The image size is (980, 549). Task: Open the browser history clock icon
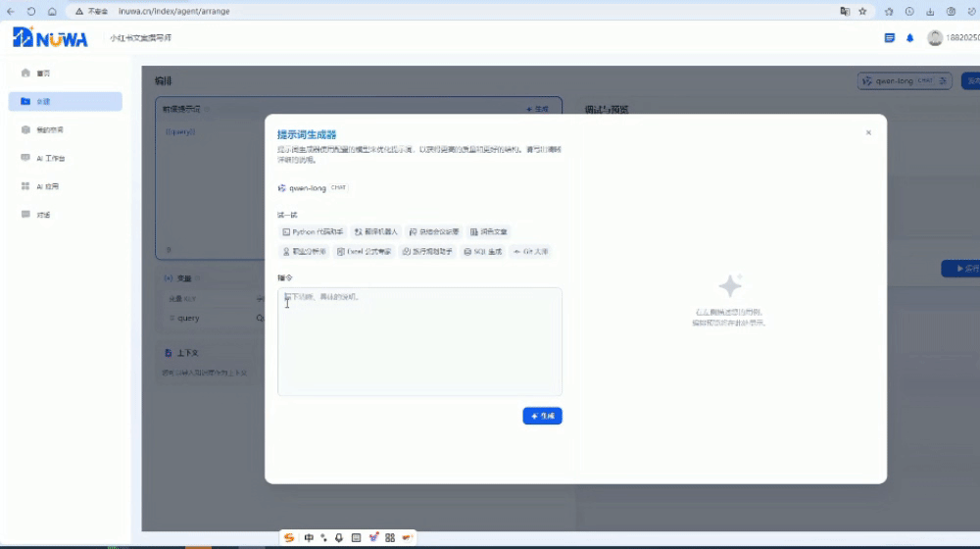909,11
